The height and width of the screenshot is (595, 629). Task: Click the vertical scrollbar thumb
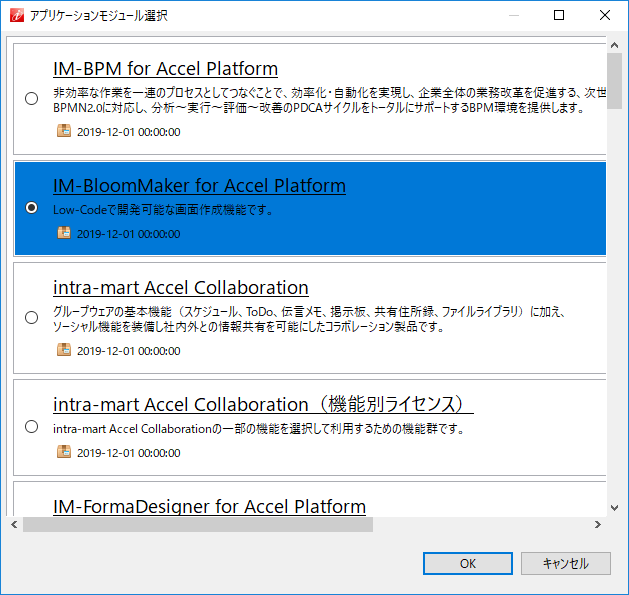coord(614,81)
